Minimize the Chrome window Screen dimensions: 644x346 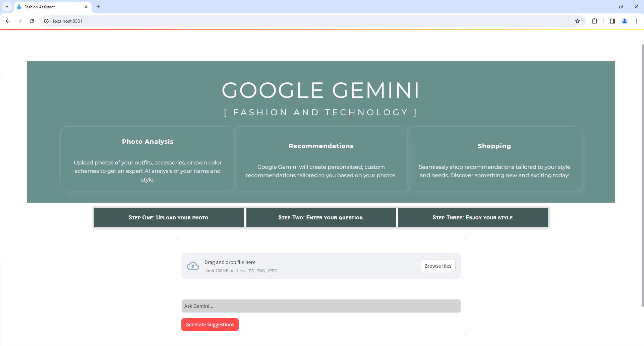605,7
